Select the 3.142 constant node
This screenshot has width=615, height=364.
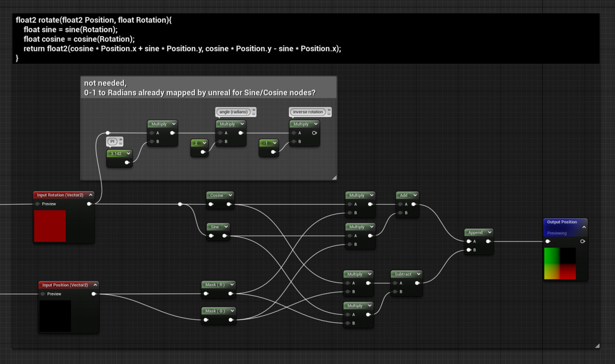[x=119, y=153]
